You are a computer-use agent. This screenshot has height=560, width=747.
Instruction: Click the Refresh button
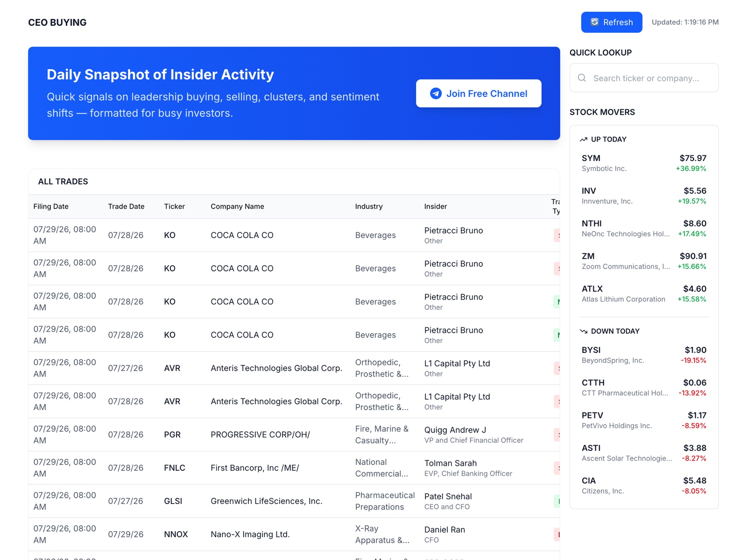point(611,22)
